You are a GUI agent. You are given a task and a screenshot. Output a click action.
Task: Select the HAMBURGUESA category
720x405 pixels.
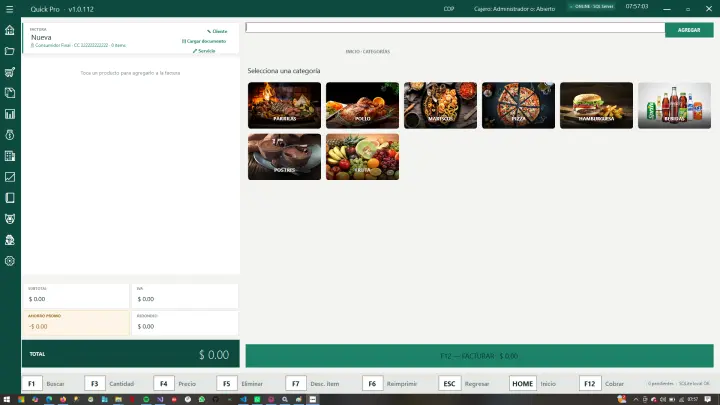(596, 105)
